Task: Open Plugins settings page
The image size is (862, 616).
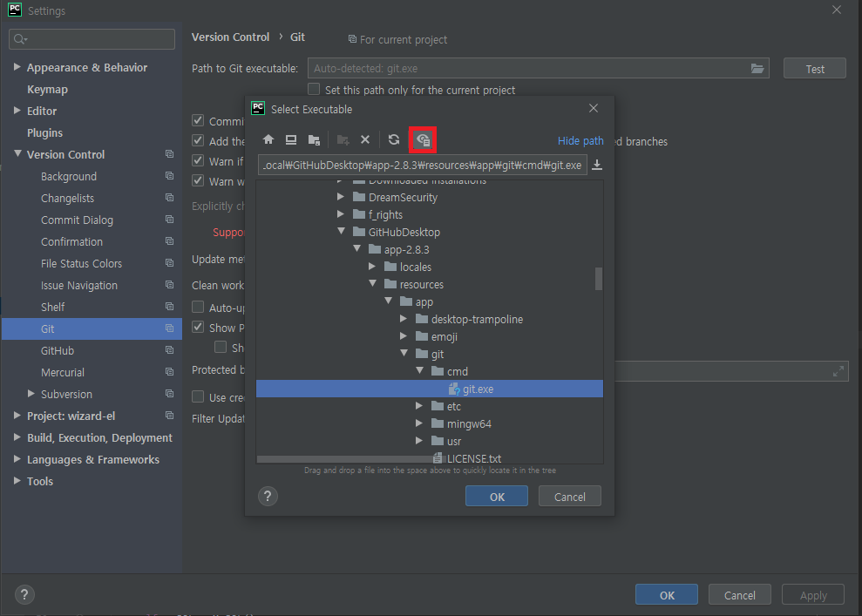Action: (x=44, y=132)
